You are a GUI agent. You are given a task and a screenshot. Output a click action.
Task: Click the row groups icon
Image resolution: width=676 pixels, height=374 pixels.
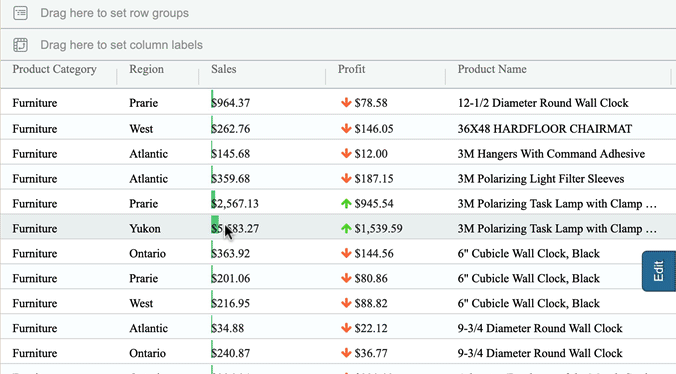[x=20, y=13]
